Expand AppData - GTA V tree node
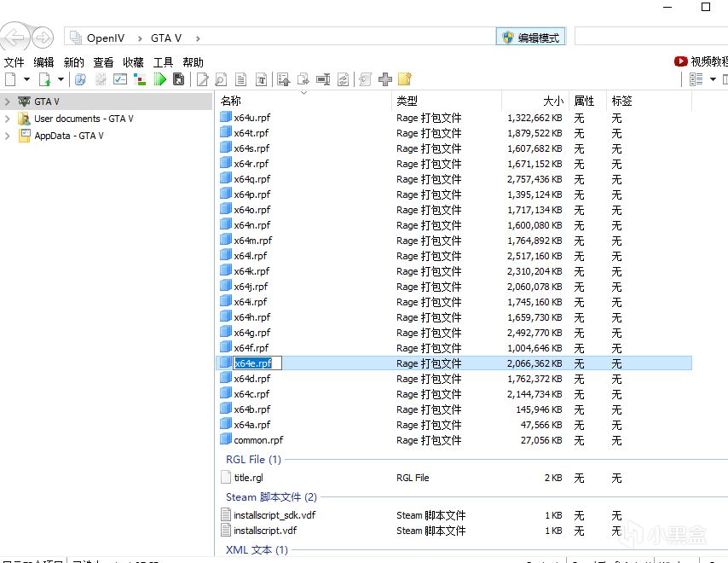Viewport: 728px width, 563px height. (8, 136)
